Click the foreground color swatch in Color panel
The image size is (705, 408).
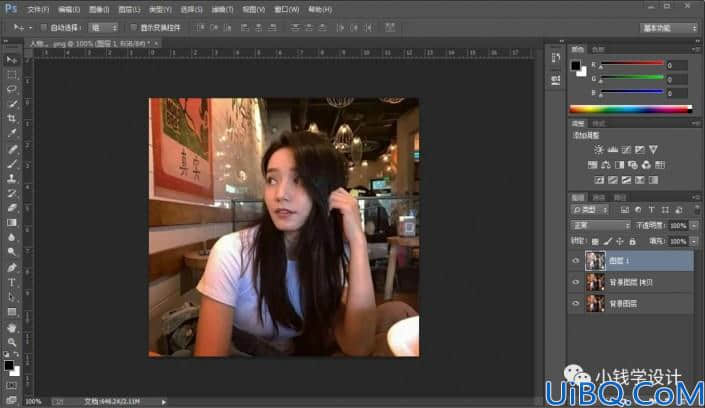[x=576, y=66]
